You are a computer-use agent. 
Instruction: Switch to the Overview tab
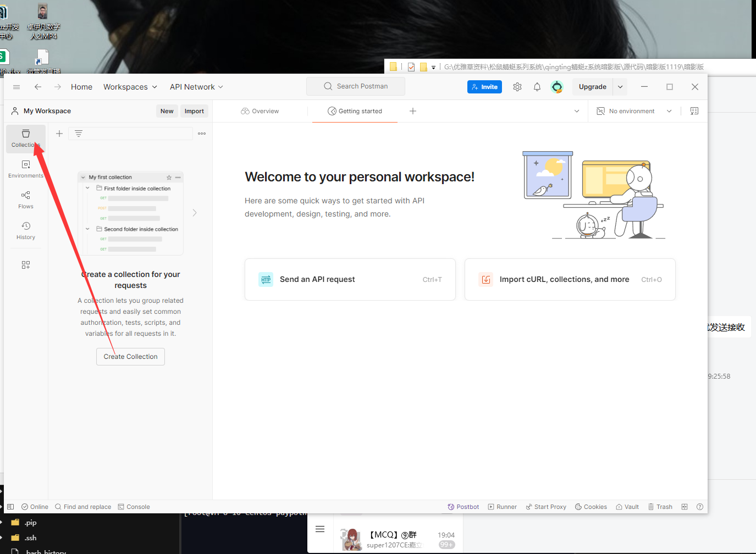point(260,111)
